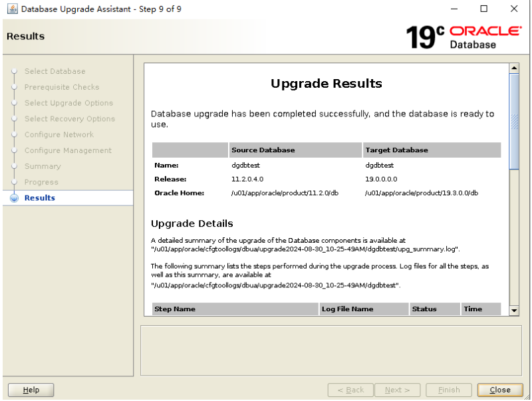Viewport: 532px width, 401px height.
Task: Open the Configure Management step
Action: [x=68, y=150]
